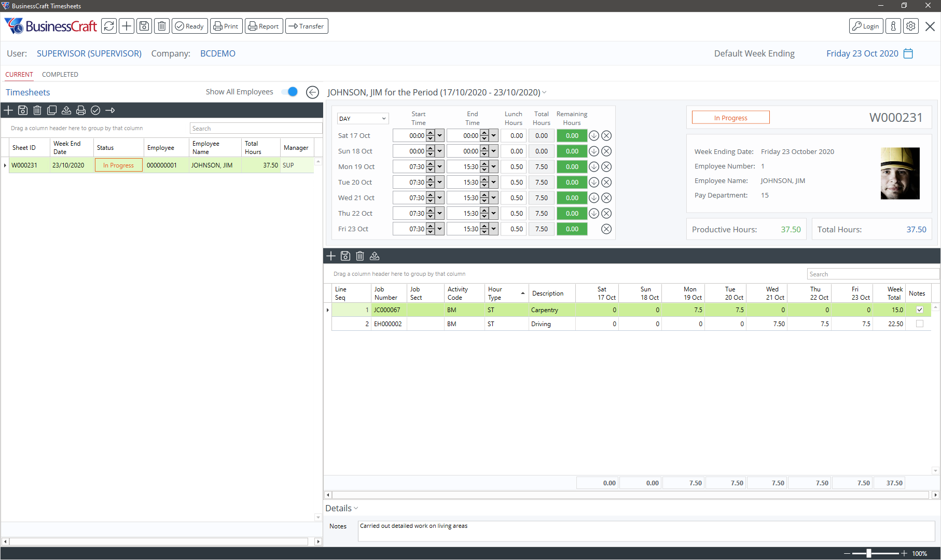
Task: Save job lines with lines toolbar disk icon
Action: pyautogui.click(x=345, y=256)
